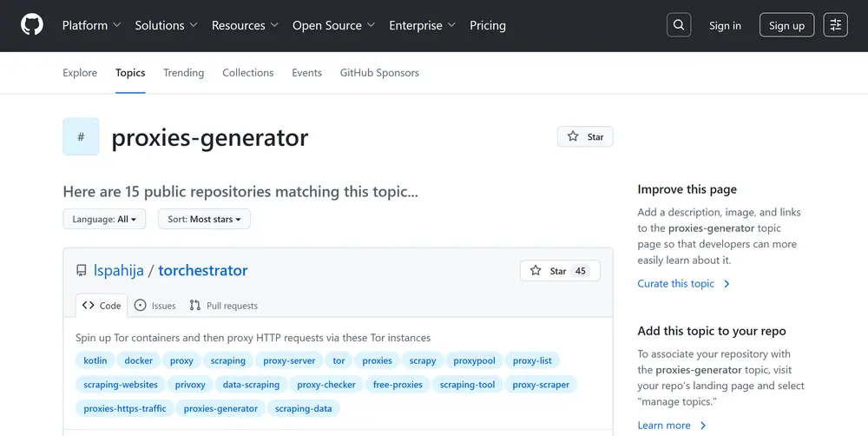Expand the Open Source menu
This screenshot has height=436, width=868.
[x=334, y=25]
